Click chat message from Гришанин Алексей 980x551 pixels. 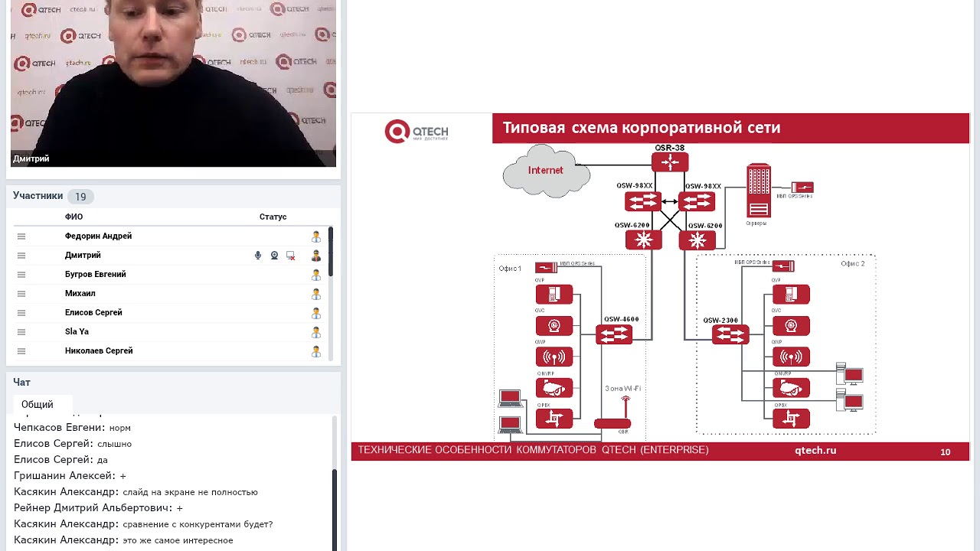coord(70,476)
